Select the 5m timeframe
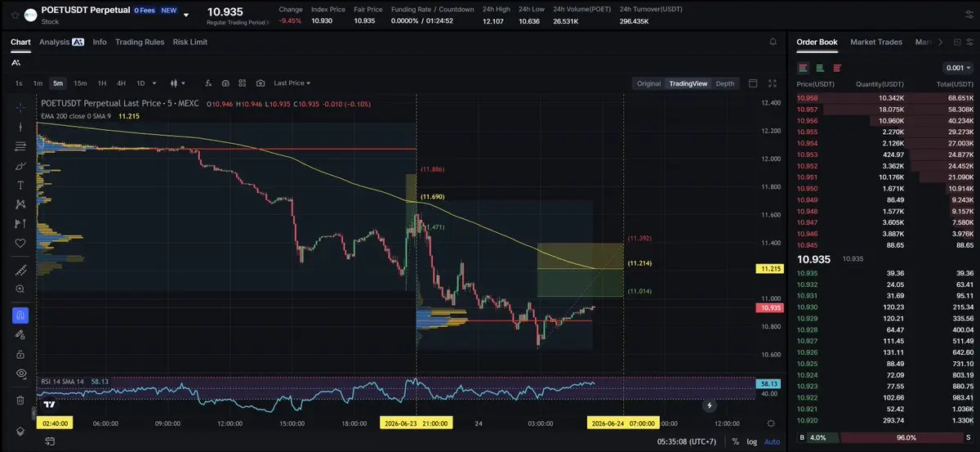This screenshot has width=980, height=452. coord(58,83)
